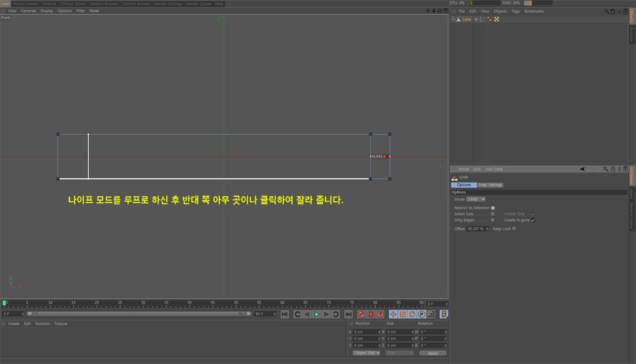Click the Knife tool icon in Attributes
Viewport: 636px width, 364px height.
[x=454, y=178]
